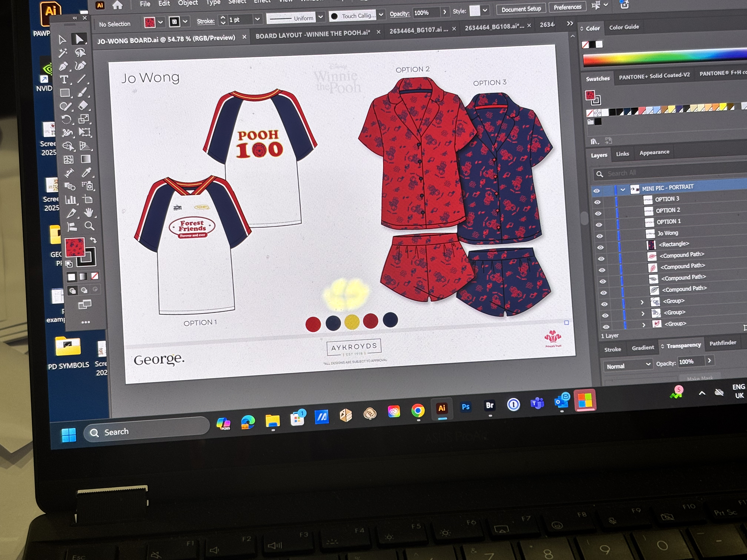This screenshot has height=560, width=747.
Task: Select the Free Transform tool
Action: [x=85, y=132]
